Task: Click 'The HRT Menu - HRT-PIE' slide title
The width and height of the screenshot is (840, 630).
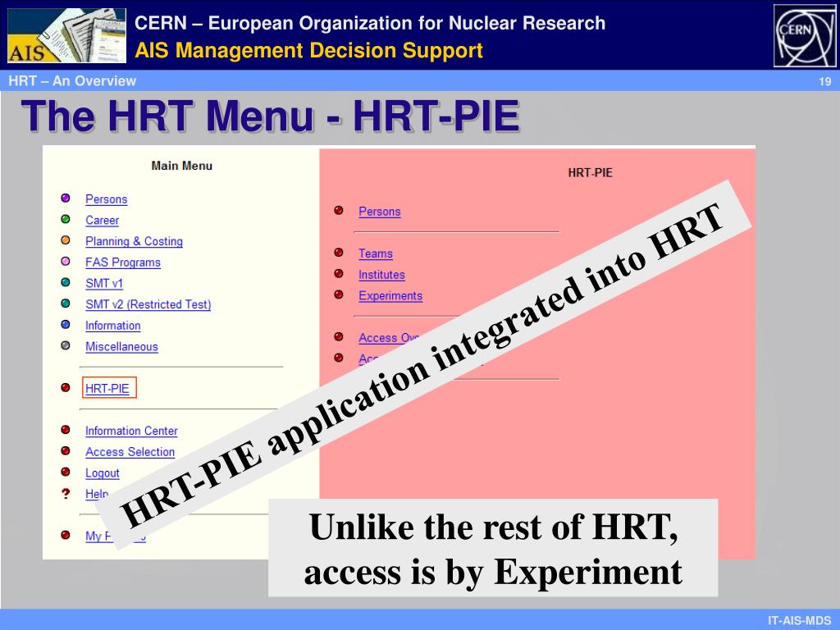Action: (x=271, y=116)
